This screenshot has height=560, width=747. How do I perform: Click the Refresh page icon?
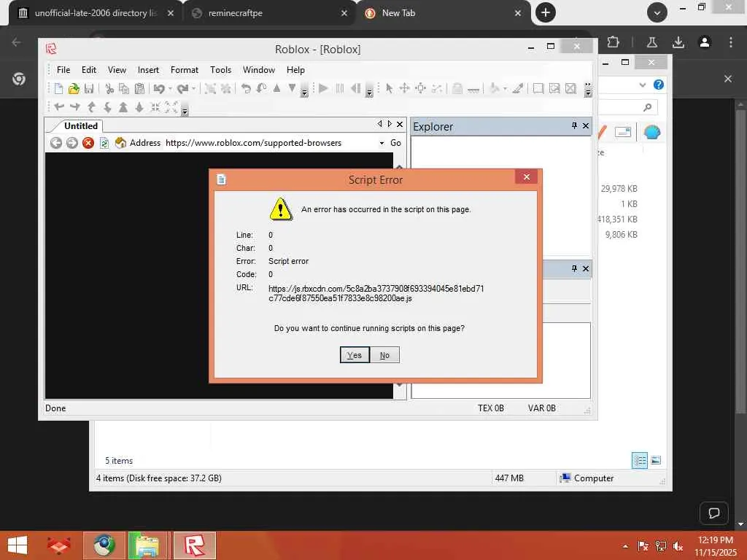pos(104,143)
